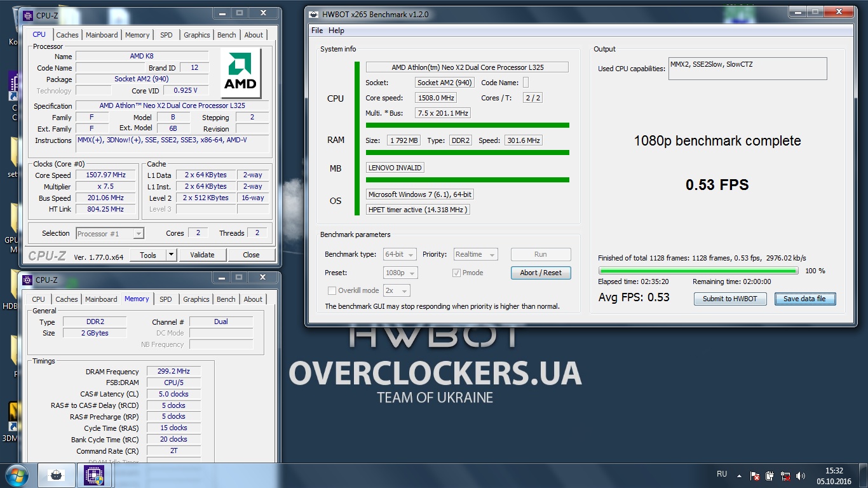Click the Abort / Reset button
The height and width of the screenshot is (488, 868).
point(541,273)
